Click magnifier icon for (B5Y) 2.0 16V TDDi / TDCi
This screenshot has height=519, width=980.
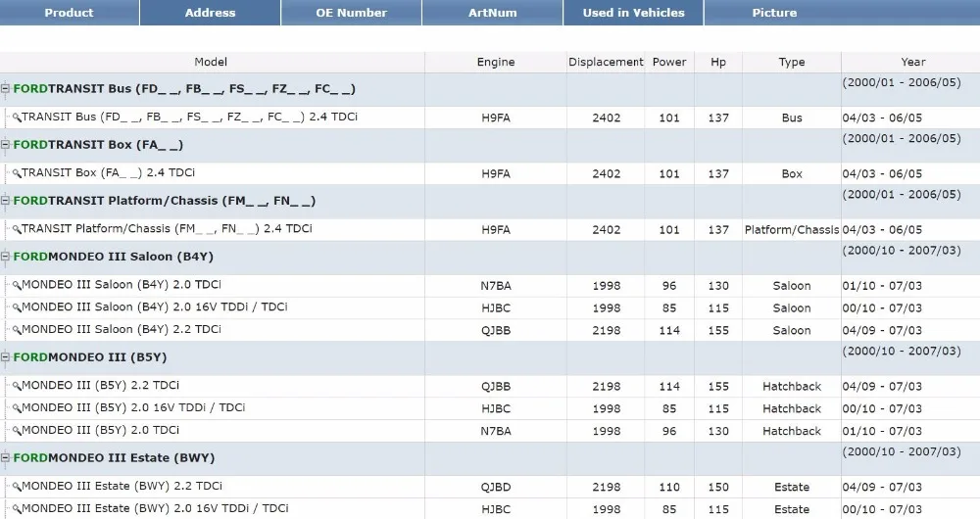pyautogui.click(x=17, y=408)
